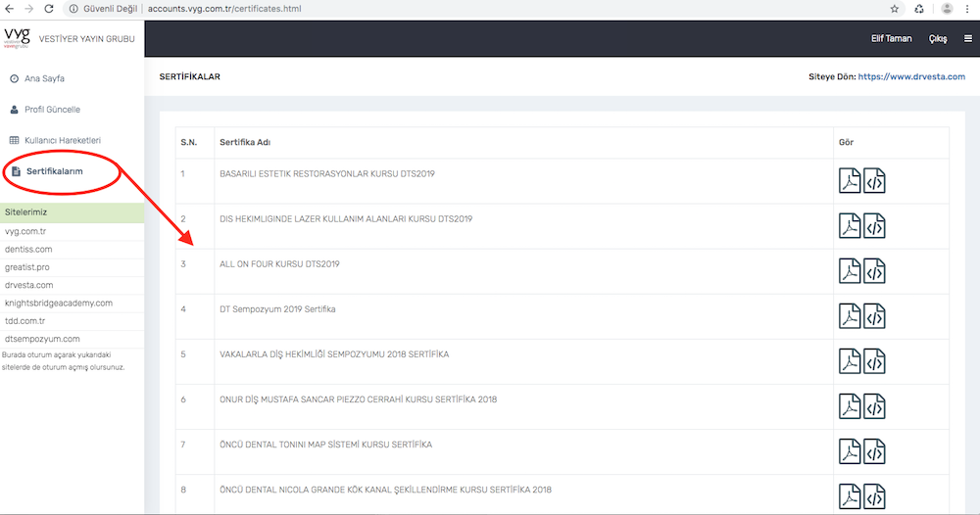Open PDF for Nicola Grande Kök Kanal certificate
980x515 pixels.
(850, 496)
